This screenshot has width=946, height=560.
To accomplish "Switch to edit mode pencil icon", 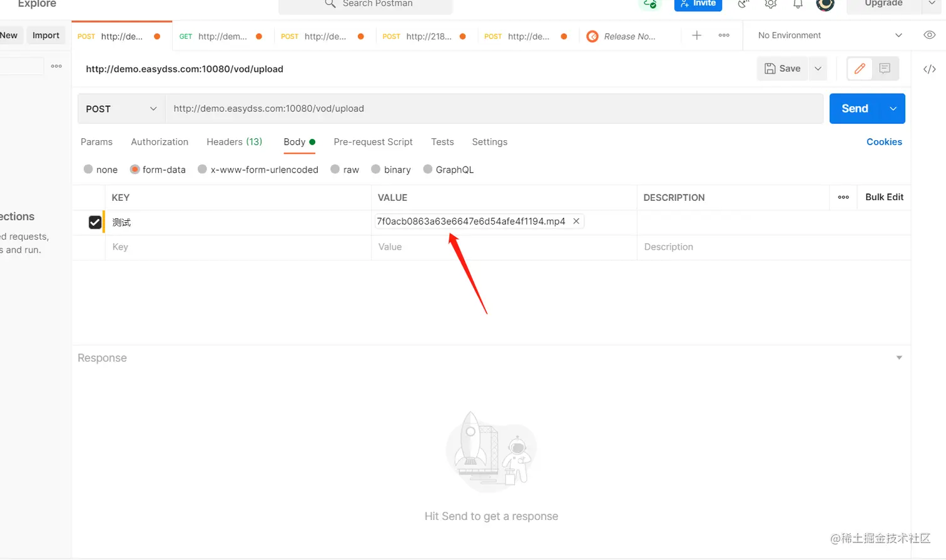I will tap(860, 69).
